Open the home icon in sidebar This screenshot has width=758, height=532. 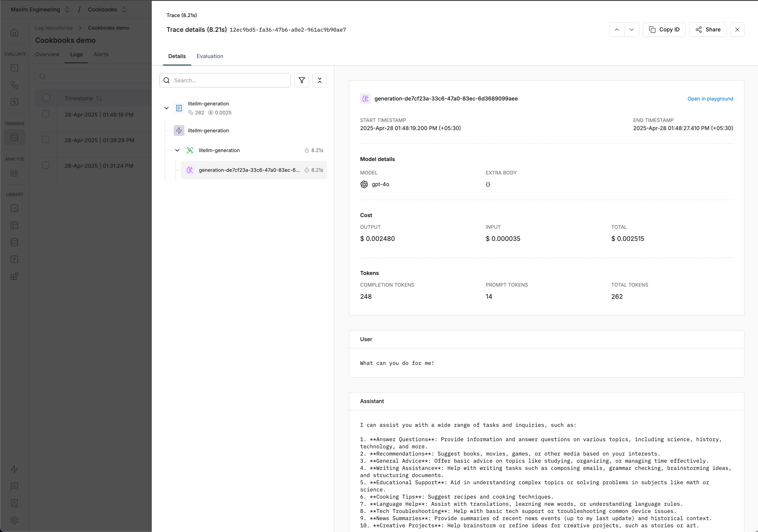[x=14, y=32]
